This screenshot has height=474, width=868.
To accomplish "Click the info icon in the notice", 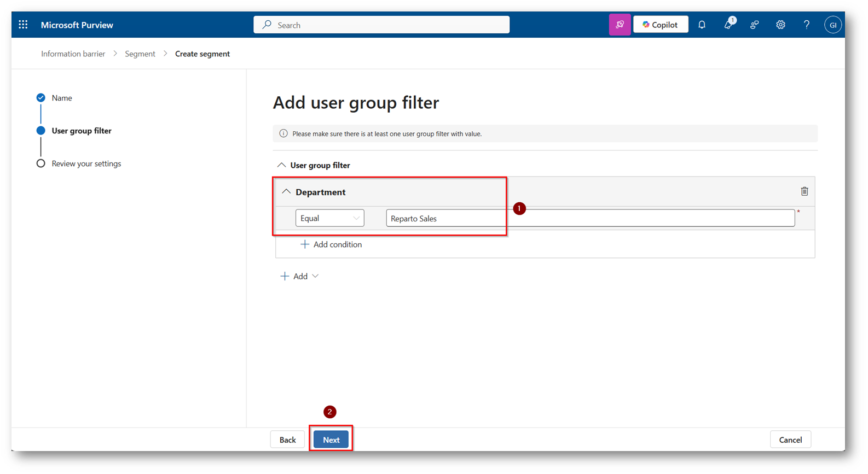I will [283, 133].
